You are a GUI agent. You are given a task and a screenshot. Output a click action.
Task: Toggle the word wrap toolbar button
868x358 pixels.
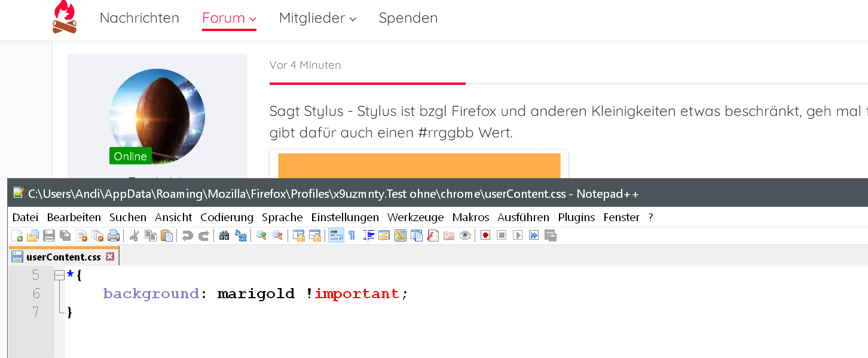(336, 235)
